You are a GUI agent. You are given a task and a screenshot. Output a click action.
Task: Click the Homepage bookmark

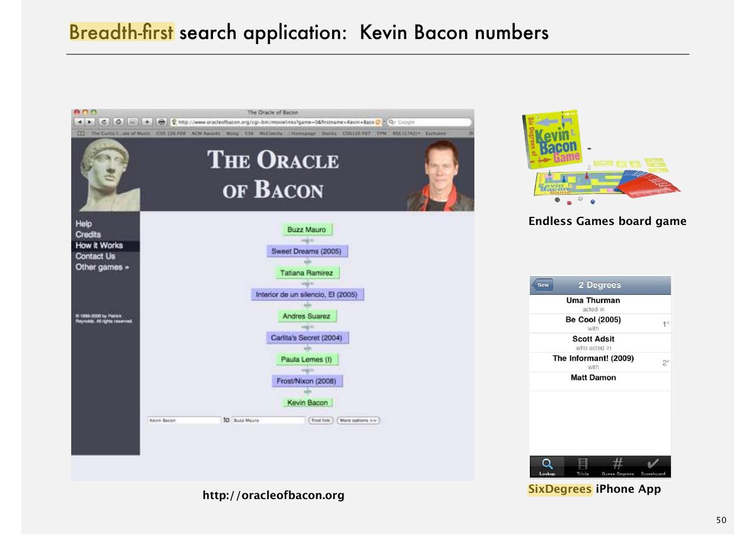tap(305, 133)
